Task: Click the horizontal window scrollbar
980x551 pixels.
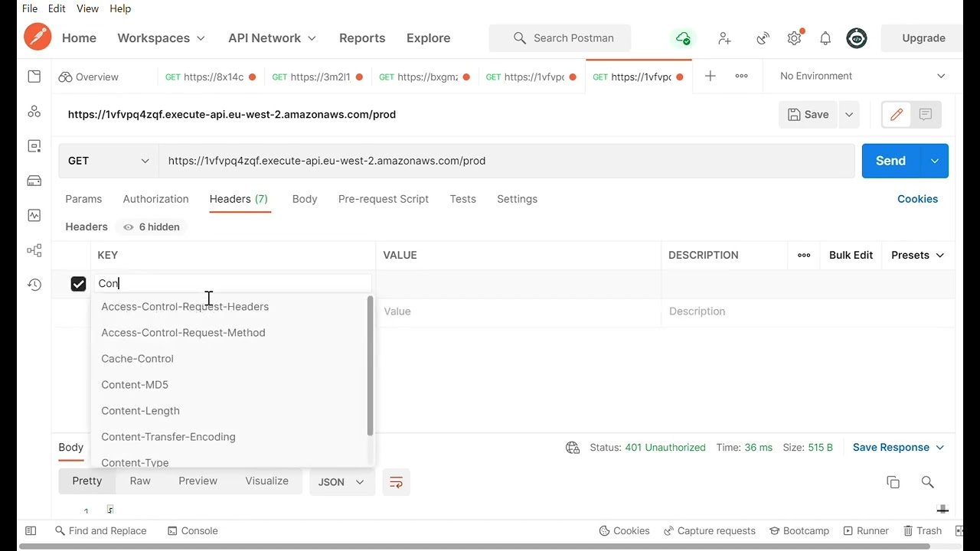Action: click(x=475, y=546)
